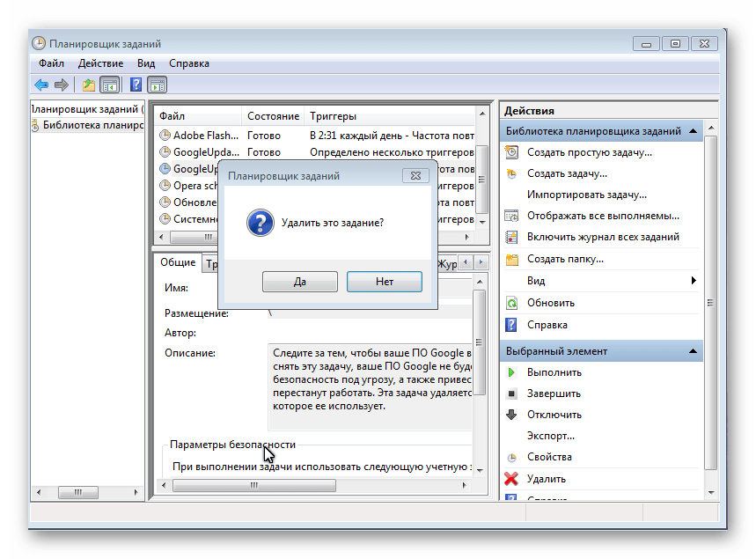Screen dimensions: 756x559
Task: Open the Действие menu
Action: [x=100, y=63]
